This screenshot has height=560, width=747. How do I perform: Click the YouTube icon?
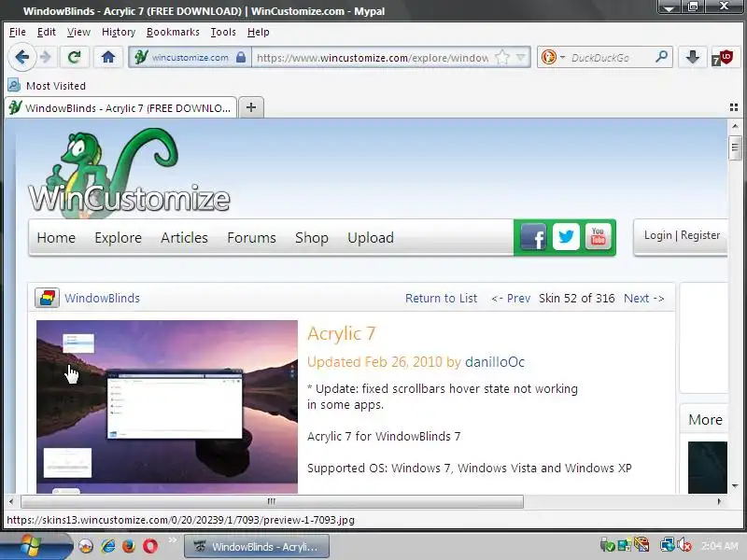[598, 237]
